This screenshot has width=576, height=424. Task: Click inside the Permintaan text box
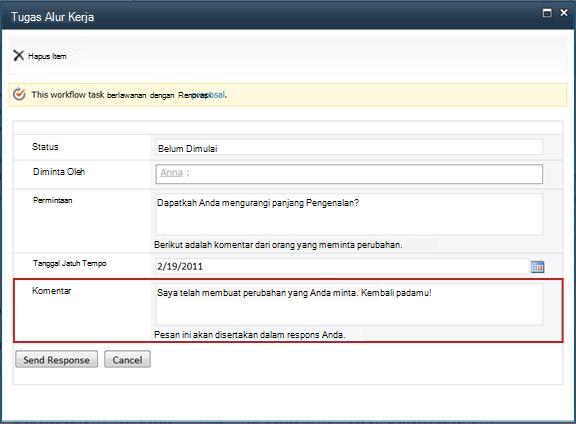[x=349, y=214]
